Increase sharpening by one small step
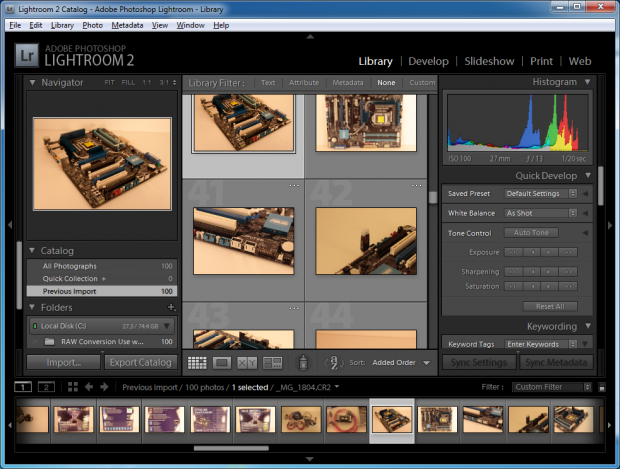 [549, 272]
